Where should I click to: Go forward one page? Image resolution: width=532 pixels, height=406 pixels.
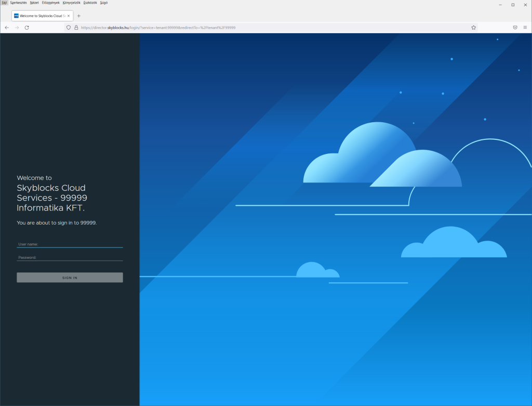17,28
